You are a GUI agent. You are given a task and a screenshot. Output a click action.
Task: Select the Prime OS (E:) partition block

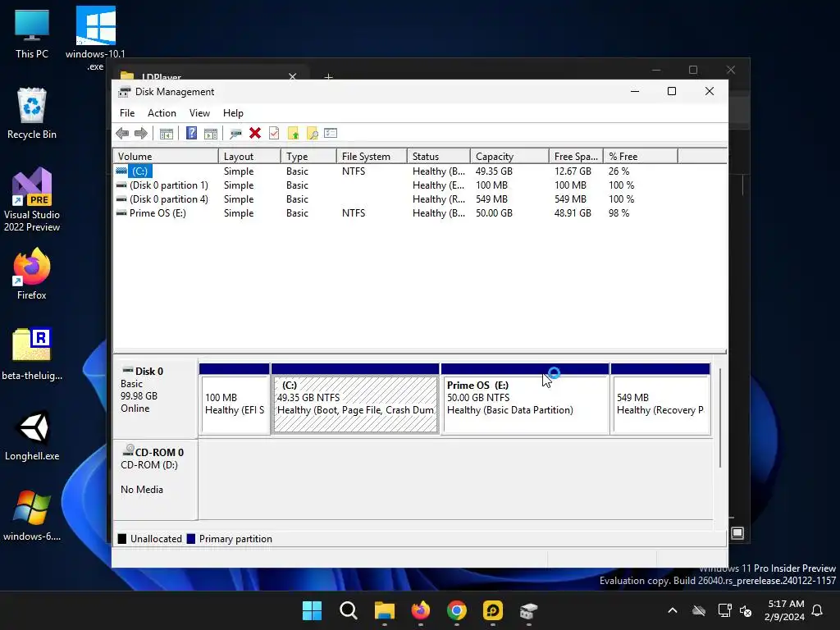525,399
